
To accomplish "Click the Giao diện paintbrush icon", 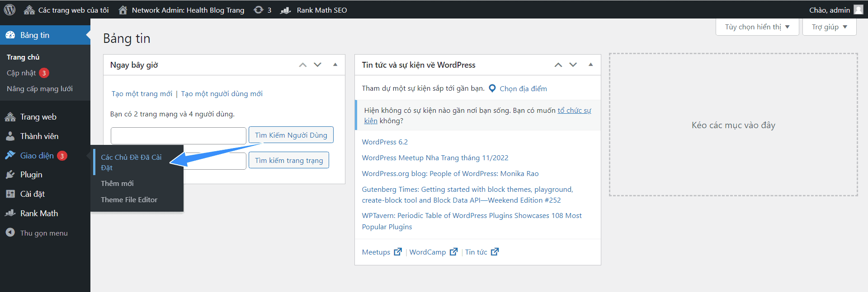I will pyautogui.click(x=10, y=155).
